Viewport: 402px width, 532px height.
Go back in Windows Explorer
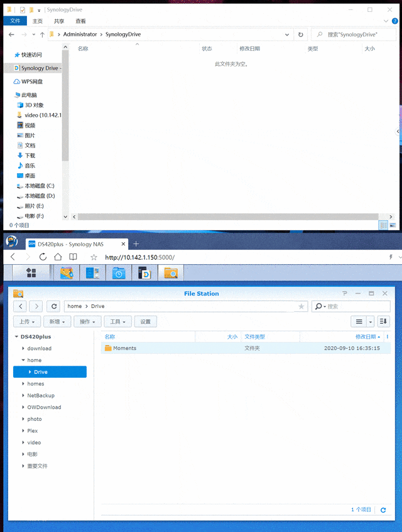click(11, 35)
